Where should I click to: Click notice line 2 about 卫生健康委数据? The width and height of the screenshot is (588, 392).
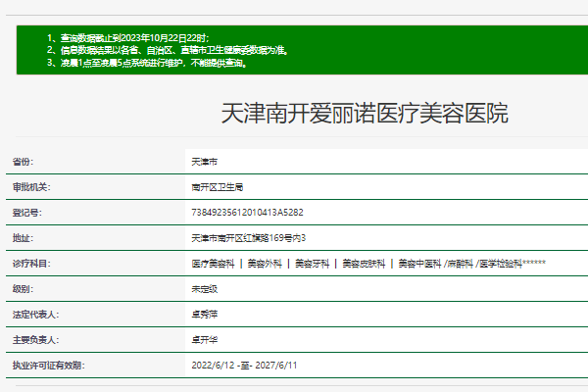[x=168, y=50]
